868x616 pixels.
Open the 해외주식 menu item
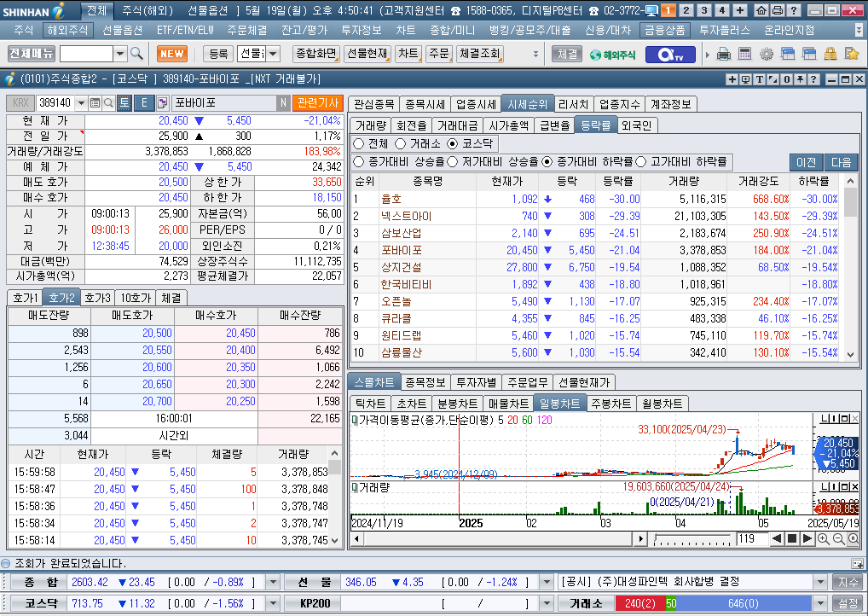[67, 30]
